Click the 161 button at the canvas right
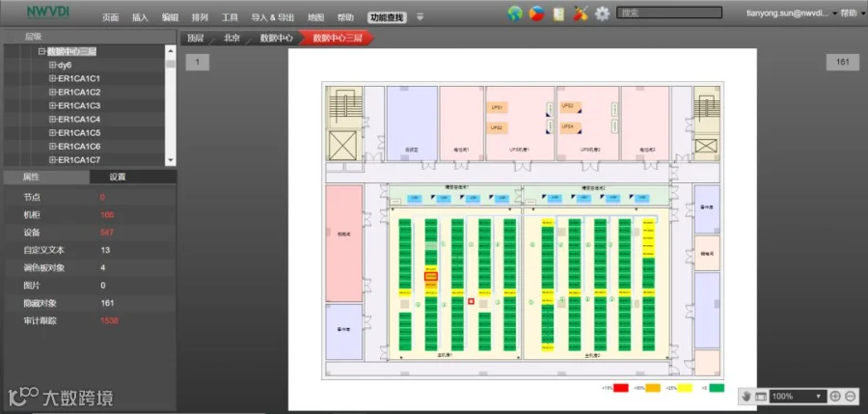This screenshot has width=868, height=414. point(843,62)
